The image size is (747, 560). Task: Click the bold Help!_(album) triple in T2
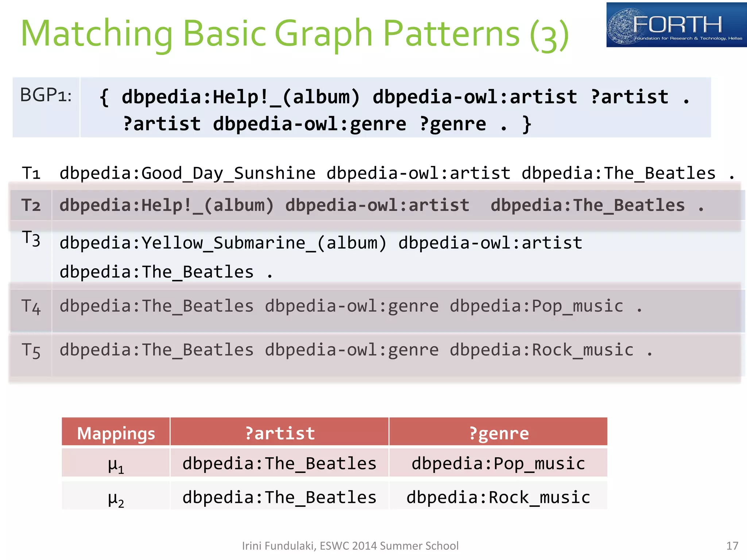(382, 206)
